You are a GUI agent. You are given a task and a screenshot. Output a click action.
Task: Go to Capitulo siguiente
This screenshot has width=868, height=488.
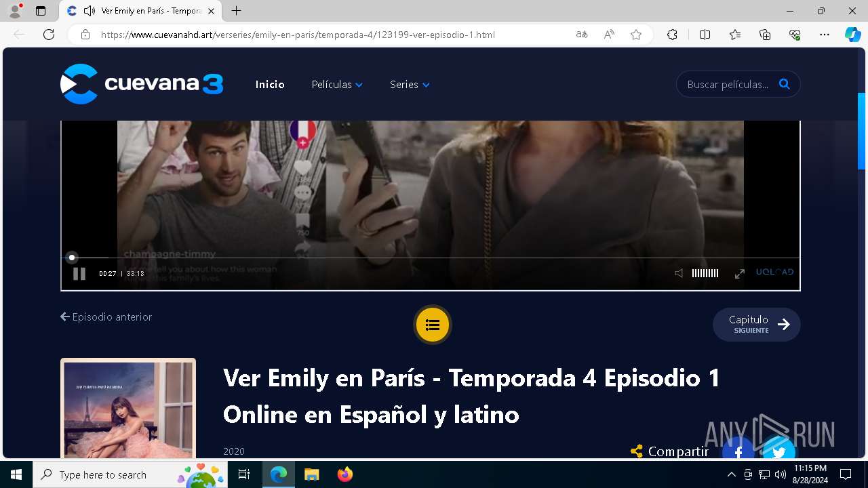[757, 325]
